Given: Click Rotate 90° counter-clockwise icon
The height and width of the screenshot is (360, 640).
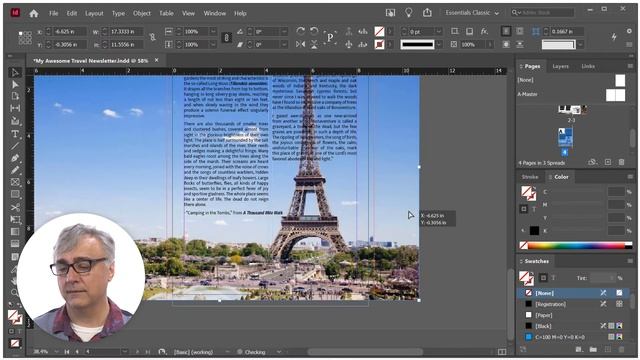Looking at the screenshot, I should (314, 31).
